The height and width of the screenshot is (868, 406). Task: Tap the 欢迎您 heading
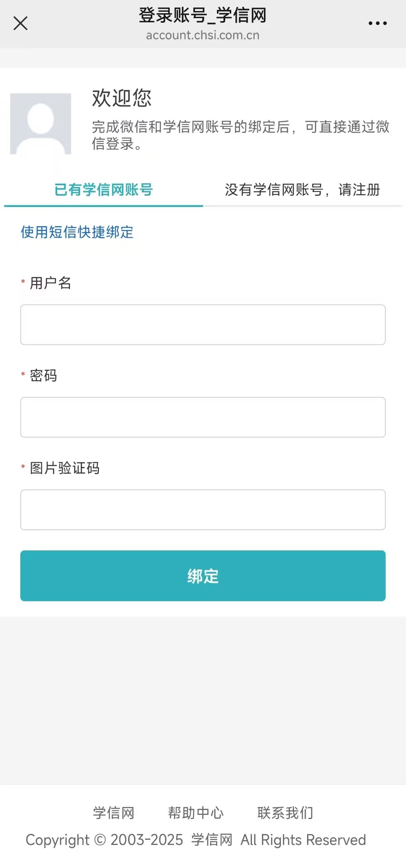pos(122,98)
